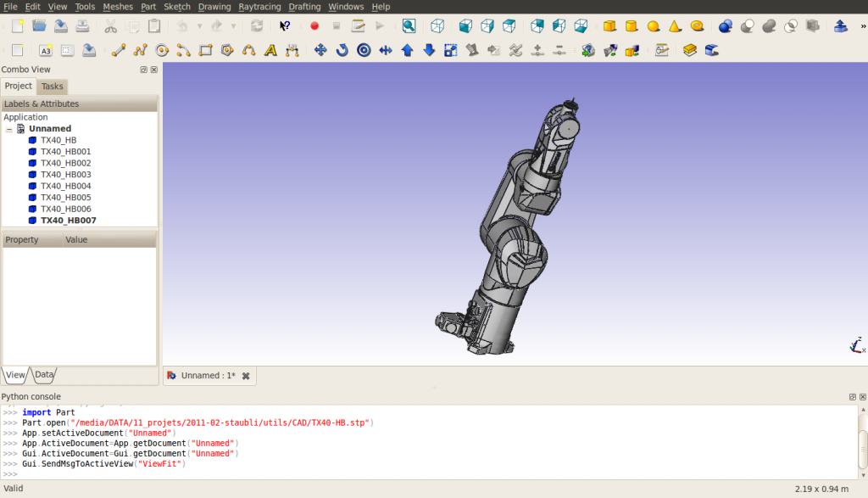Select the Draft move tool icon

pyautogui.click(x=320, y=50)
